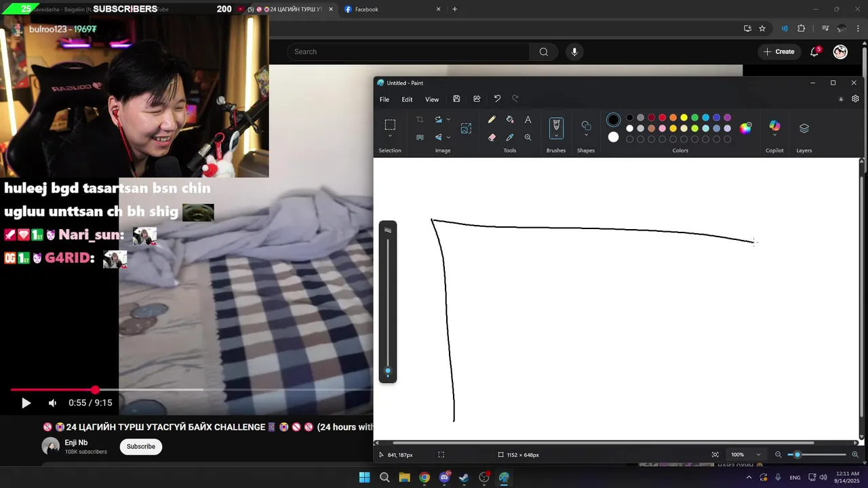Click Fit to window icon in status bar
The height and width of the screenshot is (488, 868).
click(715, 455)
